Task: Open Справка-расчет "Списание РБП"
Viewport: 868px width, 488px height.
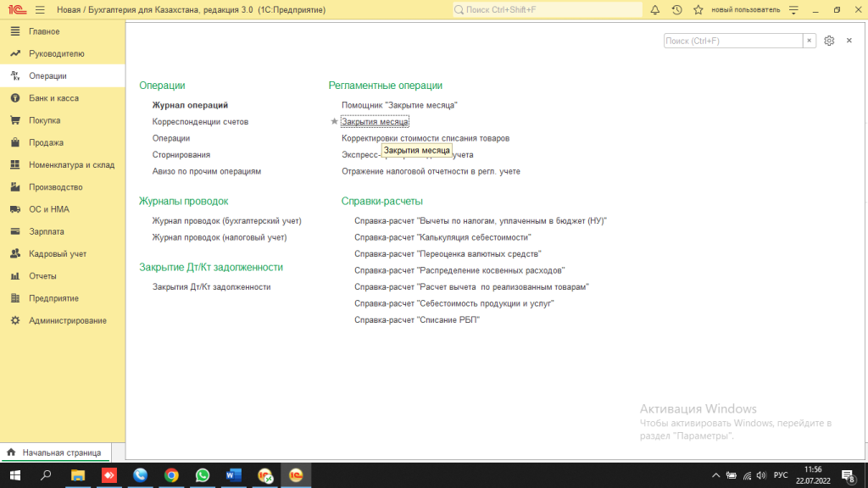Action: (416, 319)
